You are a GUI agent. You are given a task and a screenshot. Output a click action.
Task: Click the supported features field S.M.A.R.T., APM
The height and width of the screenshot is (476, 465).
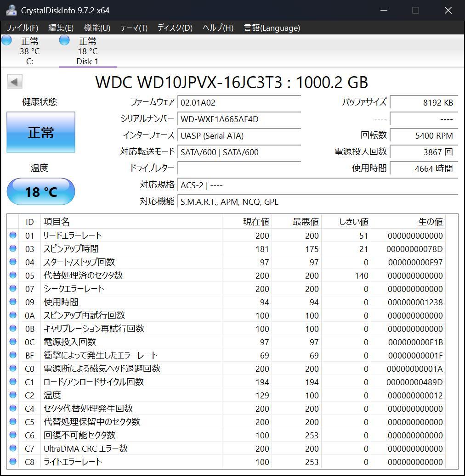tap(318, 202)
